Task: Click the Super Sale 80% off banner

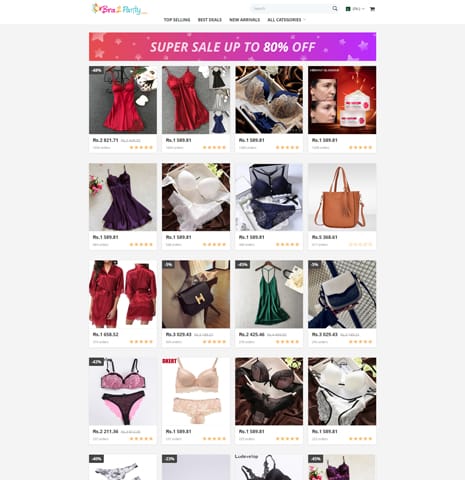Action: point(232,46)
